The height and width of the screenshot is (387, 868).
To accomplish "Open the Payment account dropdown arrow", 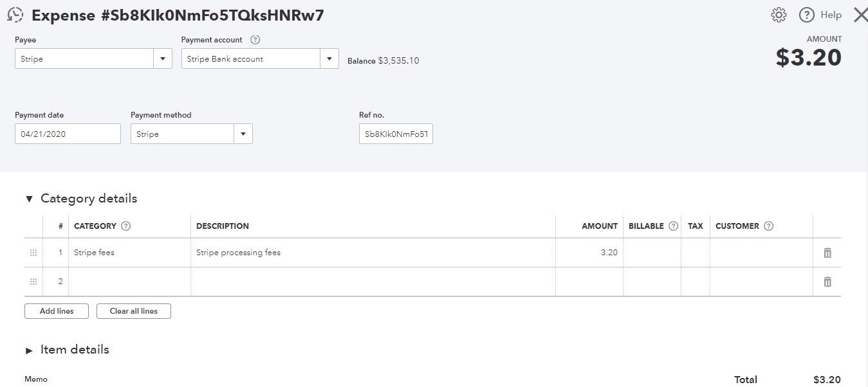I will click(329, 59).
